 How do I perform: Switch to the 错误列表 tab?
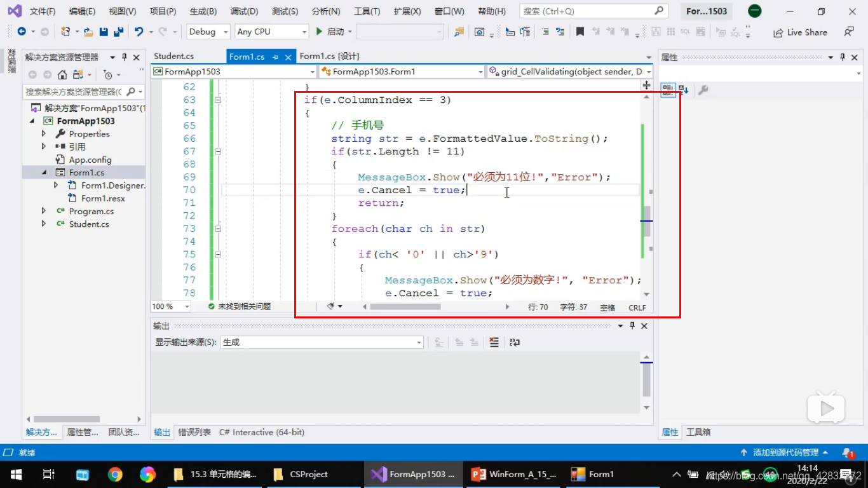click(x=194, y=432)
